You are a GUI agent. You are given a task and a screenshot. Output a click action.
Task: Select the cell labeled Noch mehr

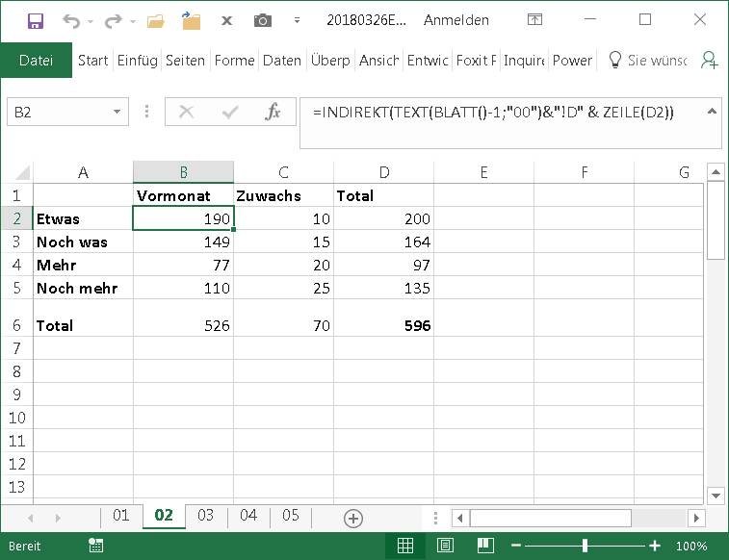click(x=83, y=288)
